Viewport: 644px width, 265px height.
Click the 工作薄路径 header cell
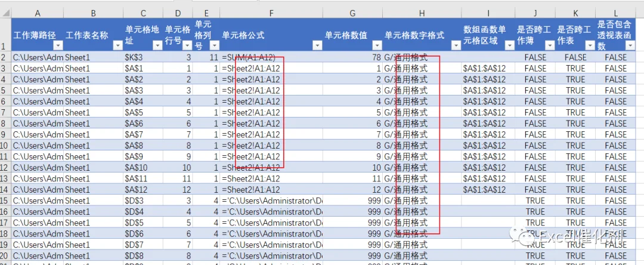coord(38,35)
